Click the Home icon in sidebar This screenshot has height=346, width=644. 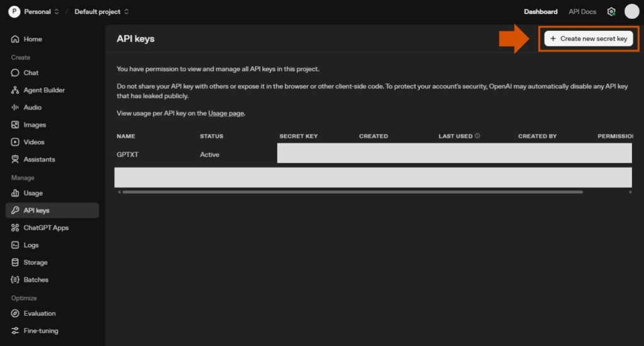[x=15, y=39]
